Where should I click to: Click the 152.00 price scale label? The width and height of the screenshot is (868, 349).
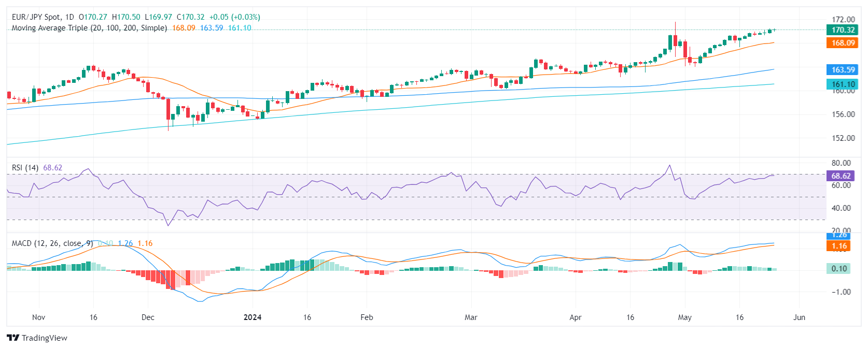coord(843,138)
